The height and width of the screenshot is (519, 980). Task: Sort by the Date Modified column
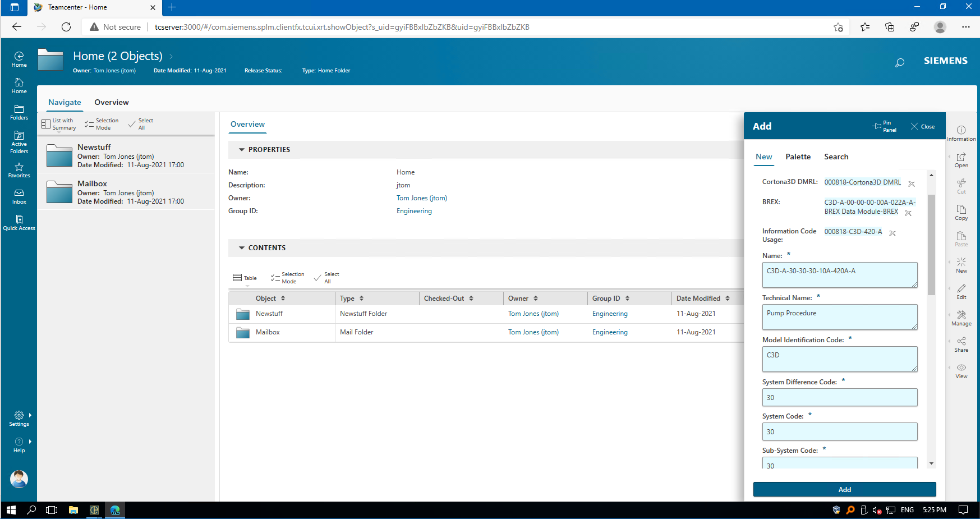point(728,298)
